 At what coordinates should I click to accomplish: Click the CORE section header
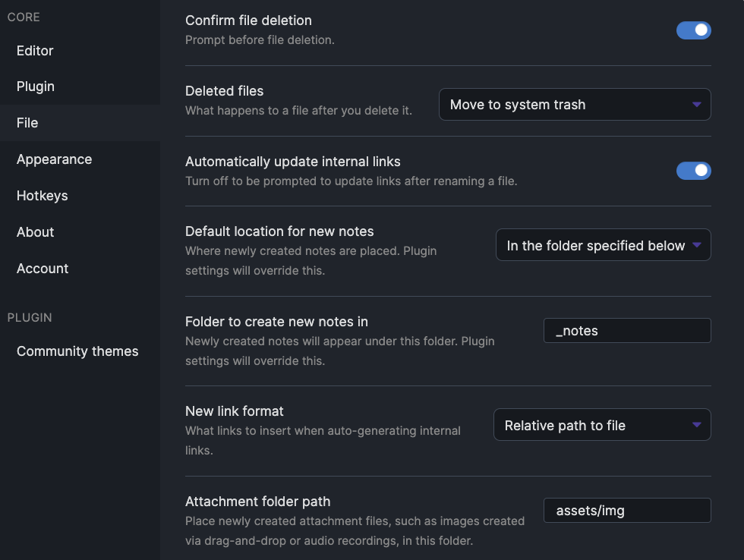pos(24,17)
